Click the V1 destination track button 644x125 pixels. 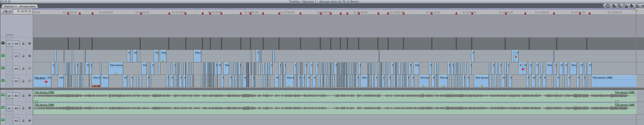(16, 81)
